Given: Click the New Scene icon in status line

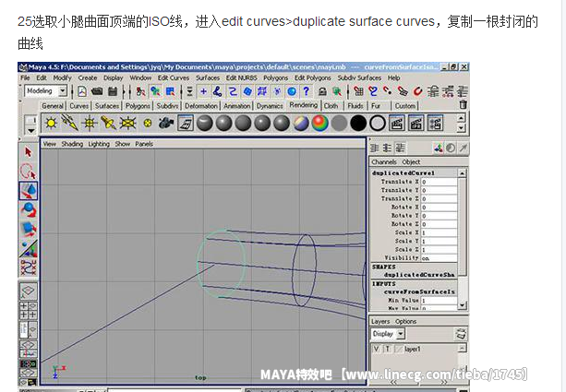Looking at the screenshot, I should point(82,91).
